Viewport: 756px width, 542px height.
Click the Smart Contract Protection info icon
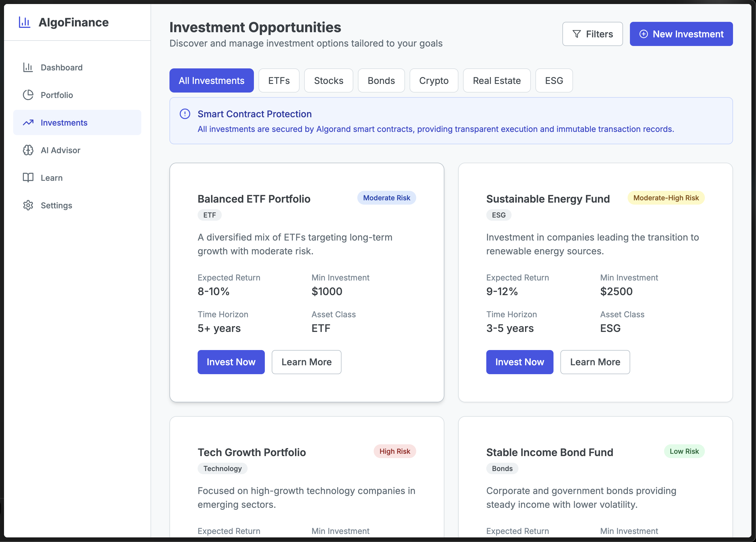(x=185, y=114)
